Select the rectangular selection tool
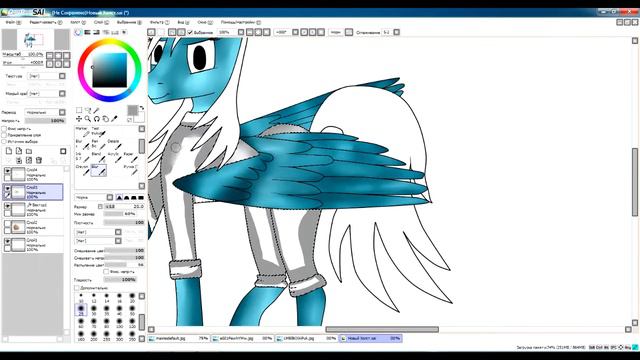Viewport: 640px width, 360px height. pyautogui.click(x=79, y=110)
